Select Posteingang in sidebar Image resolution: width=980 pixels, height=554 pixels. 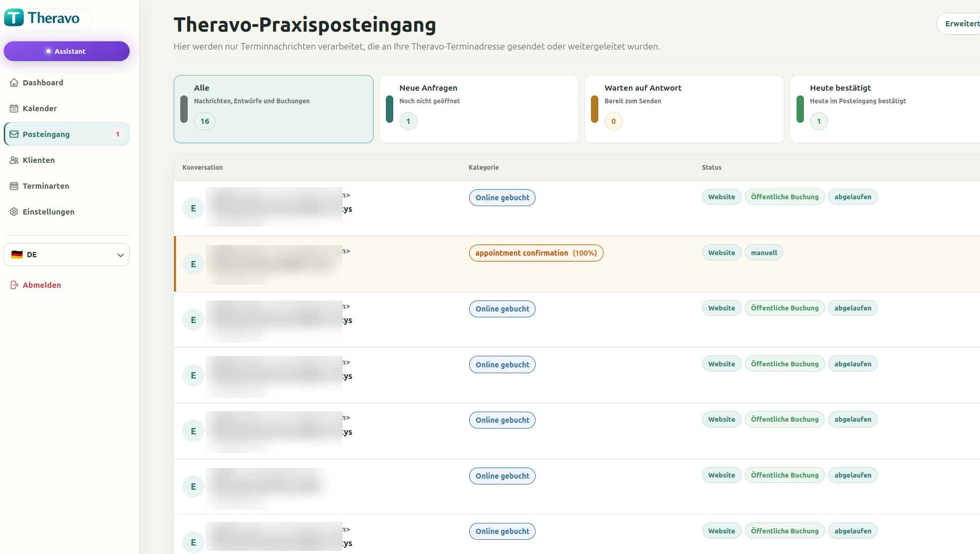66,134
